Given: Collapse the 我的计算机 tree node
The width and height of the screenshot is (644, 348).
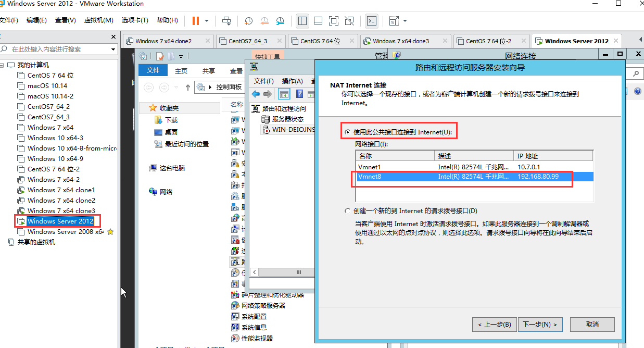Looking at the screenshot, I should [2, 65].
